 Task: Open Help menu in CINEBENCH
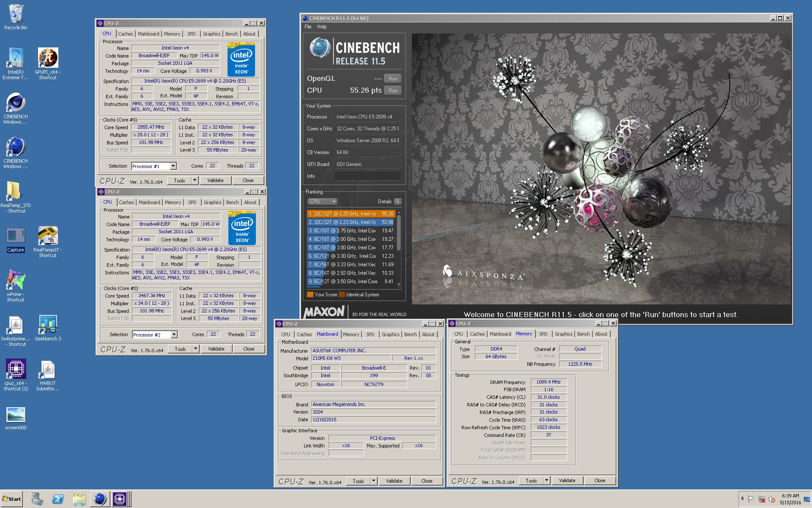pyautogui.click(x=322, y=27)
